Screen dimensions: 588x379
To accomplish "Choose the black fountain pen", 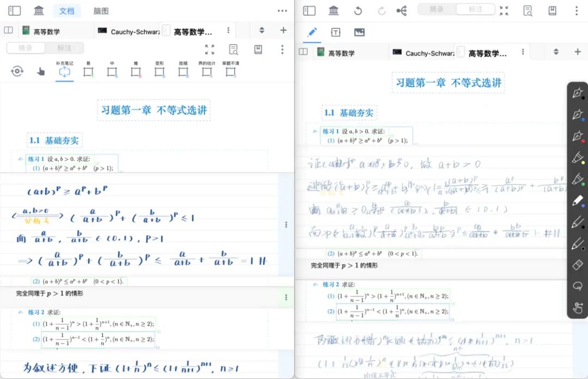I will 578,93.
